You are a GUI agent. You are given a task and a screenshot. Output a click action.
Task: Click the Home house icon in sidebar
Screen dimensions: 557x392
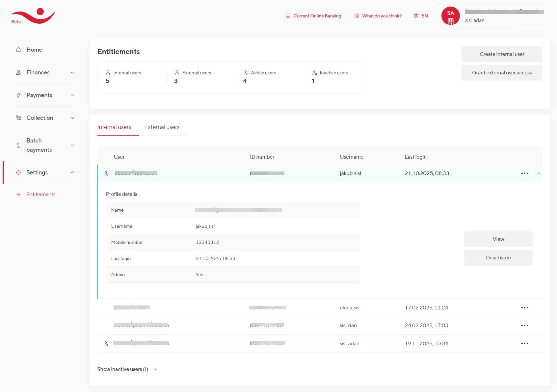tap(18, 50)
